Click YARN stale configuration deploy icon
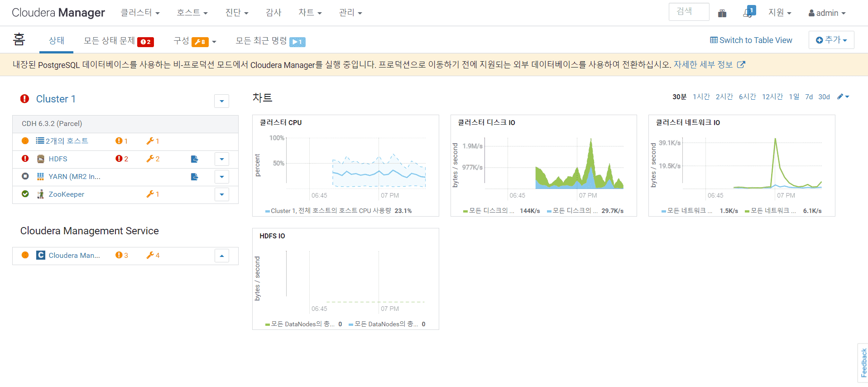 [195, 177]
